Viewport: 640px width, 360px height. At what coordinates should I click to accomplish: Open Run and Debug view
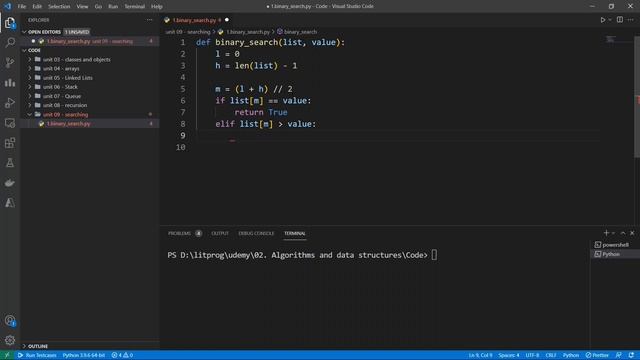[x=10, y=102]
